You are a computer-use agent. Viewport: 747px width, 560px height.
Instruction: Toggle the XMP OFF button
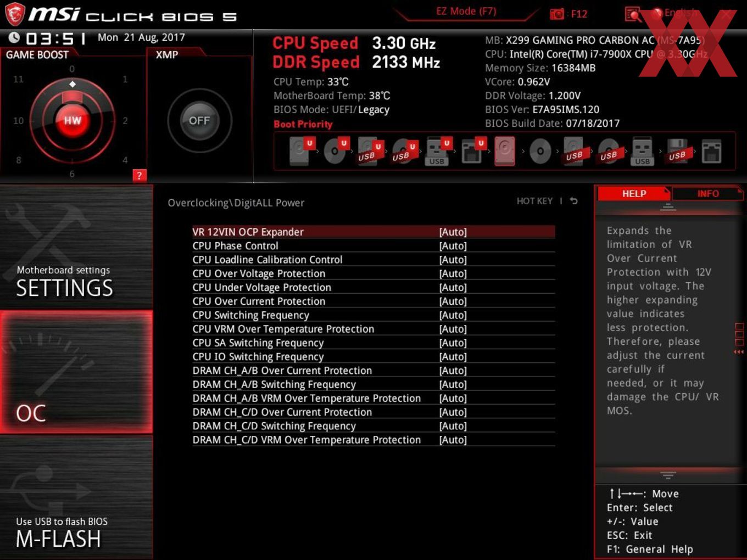pyautogui.click(x=199, y=121)
